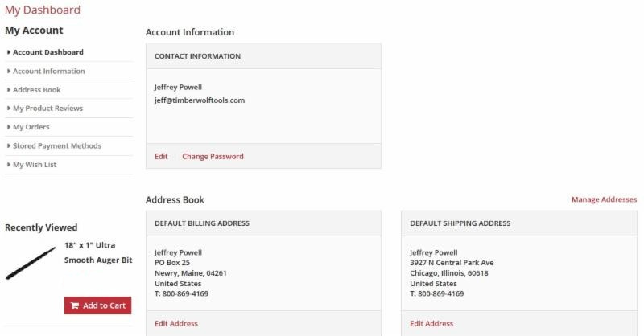Click the cart icon on Add to Cart
Image resolution: width=644 pixels, height=336 pixels.
click(x=75, y=305)
